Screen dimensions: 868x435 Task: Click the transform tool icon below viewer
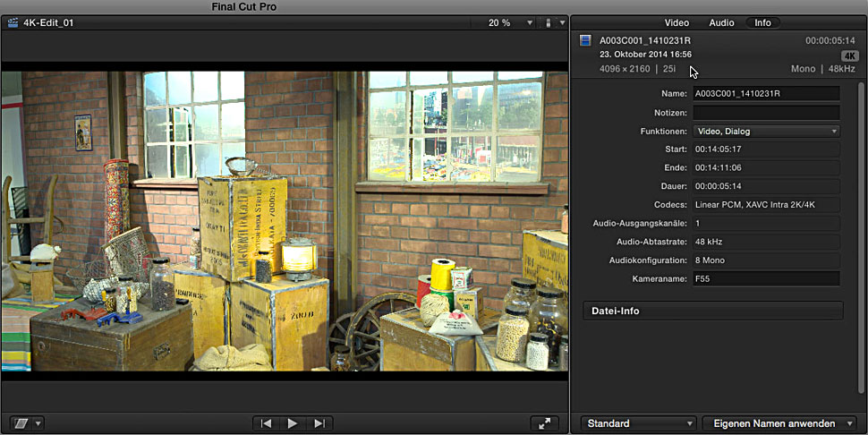(21, 423)
